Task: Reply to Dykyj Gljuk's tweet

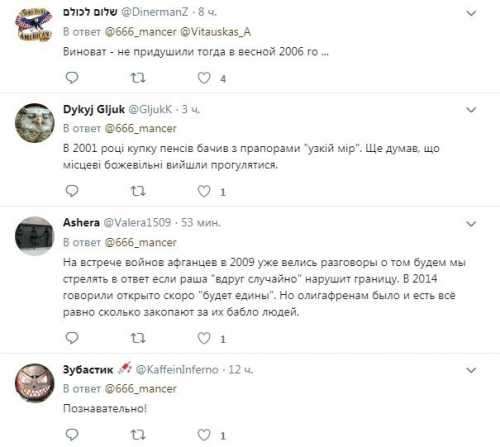Action: pos(72,191)
